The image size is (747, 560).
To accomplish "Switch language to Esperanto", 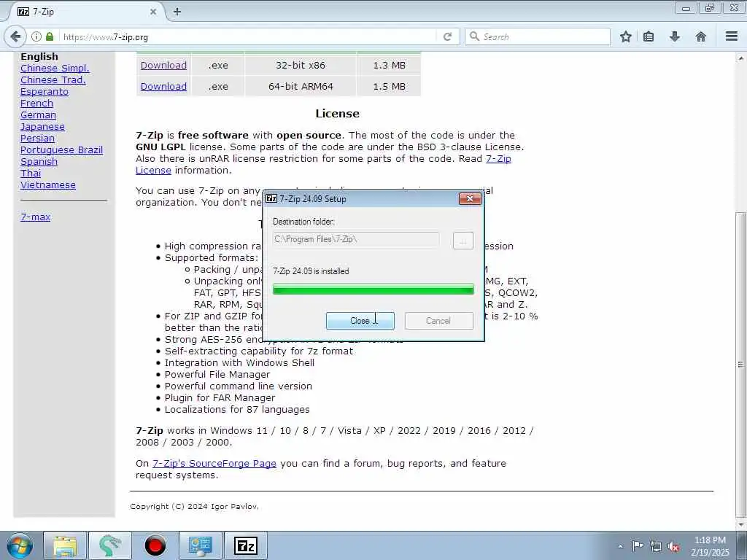I will [44, 91].
